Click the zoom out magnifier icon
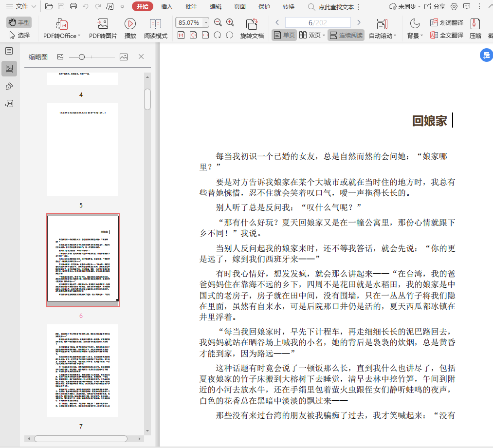 click(x=218, y=22)
